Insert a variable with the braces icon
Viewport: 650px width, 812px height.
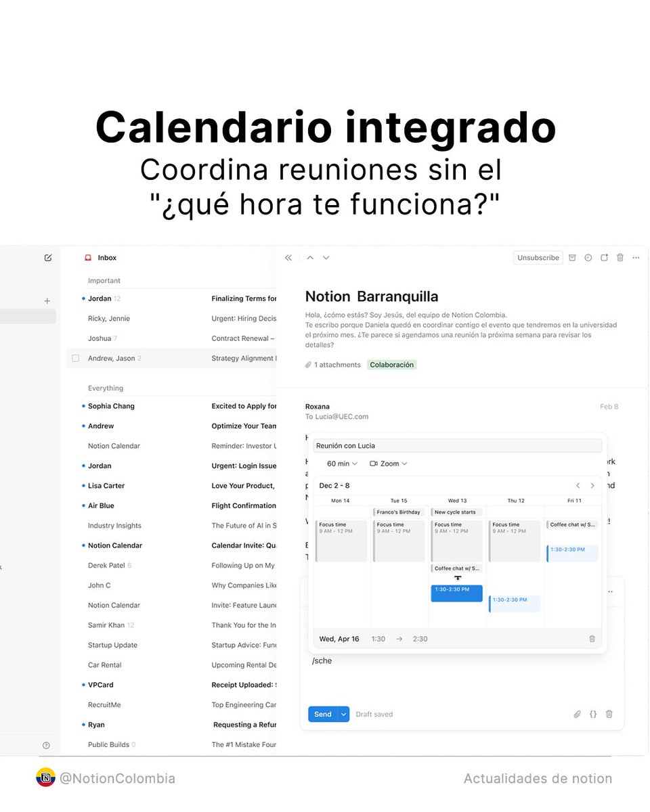point(593,714)
